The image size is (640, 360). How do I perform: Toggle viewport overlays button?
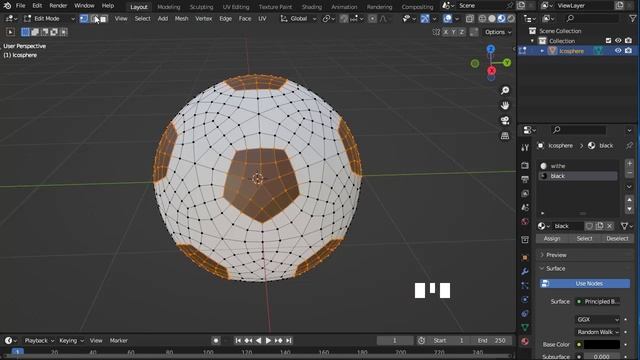point(448,19)
